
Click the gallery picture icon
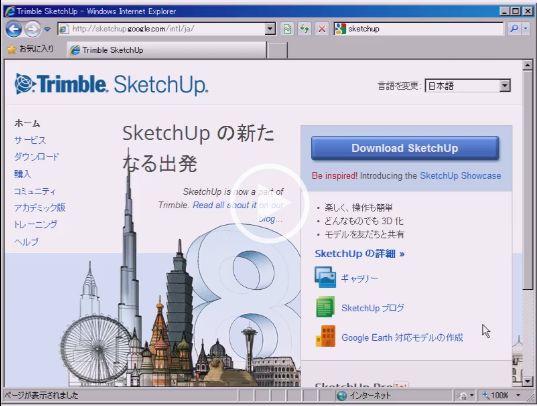325,277
